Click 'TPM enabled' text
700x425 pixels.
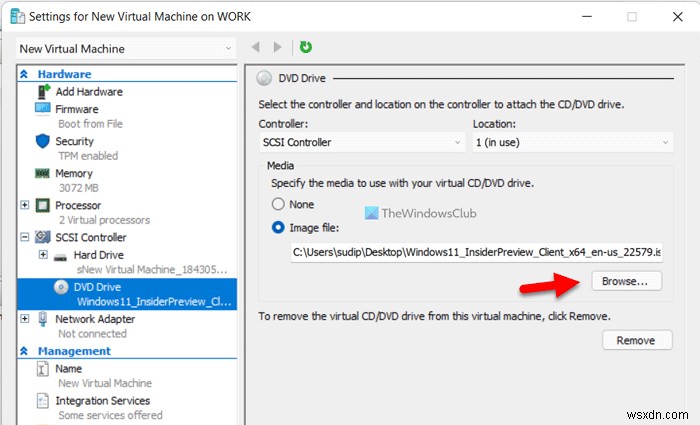point(88,156)
